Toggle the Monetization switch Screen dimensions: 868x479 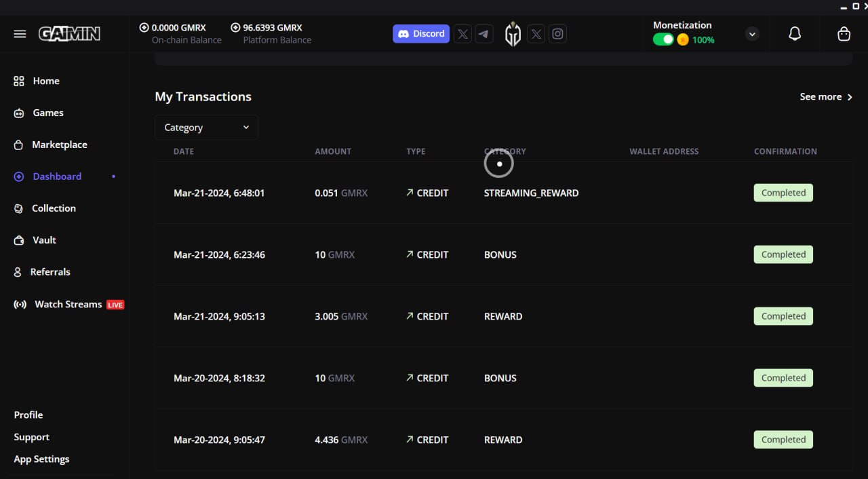coord(663,40)
